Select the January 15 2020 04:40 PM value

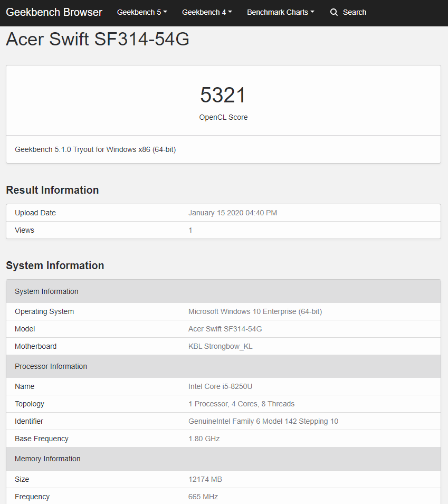(x=233, y=213)
